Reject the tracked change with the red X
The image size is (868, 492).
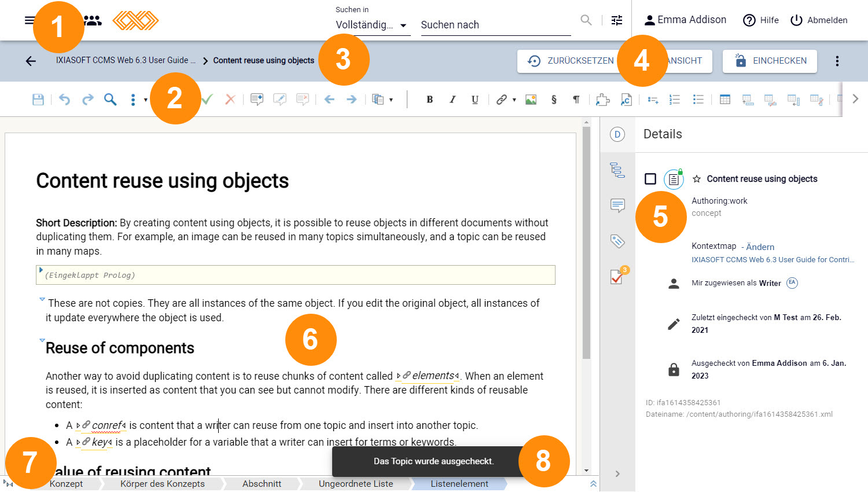point(230,100)
